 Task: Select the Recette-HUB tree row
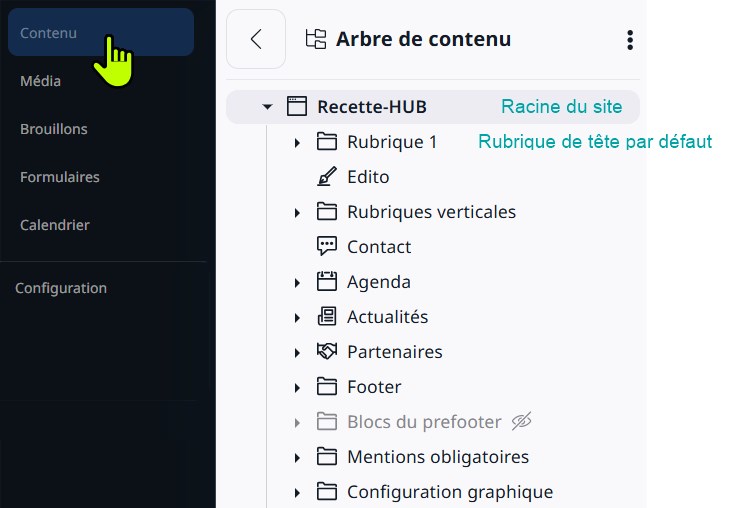pos(433,107)
